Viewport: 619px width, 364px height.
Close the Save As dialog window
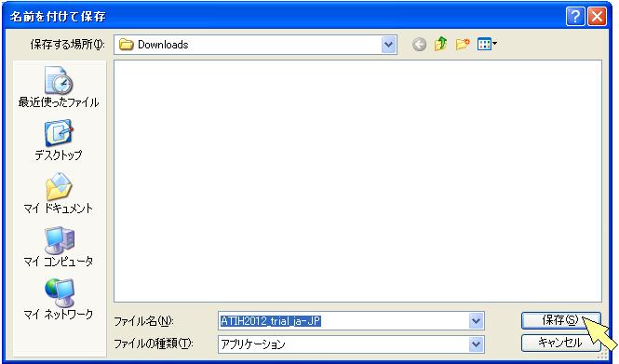tap(597, 17)
